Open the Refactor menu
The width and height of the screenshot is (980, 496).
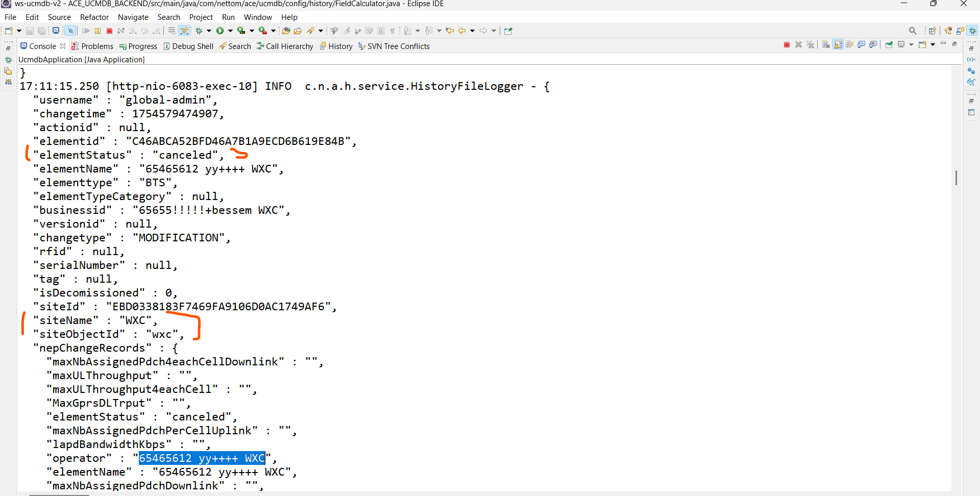tap(94, 17)
